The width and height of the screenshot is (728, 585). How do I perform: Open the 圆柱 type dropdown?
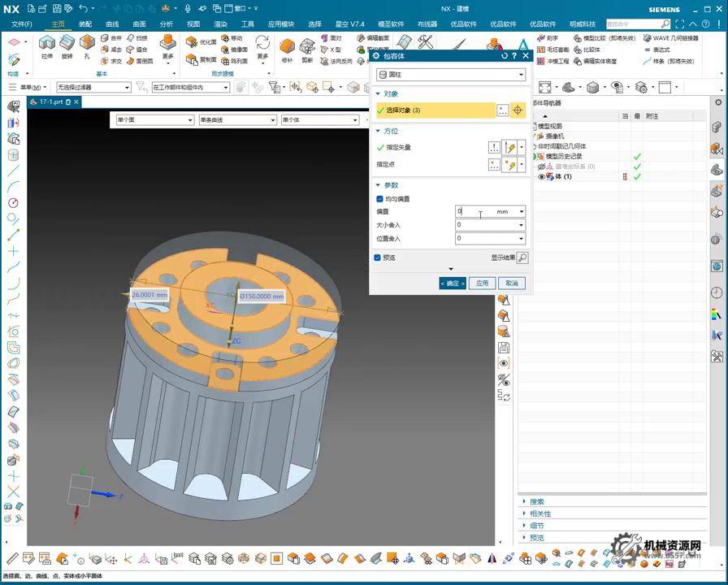[451, 75]
